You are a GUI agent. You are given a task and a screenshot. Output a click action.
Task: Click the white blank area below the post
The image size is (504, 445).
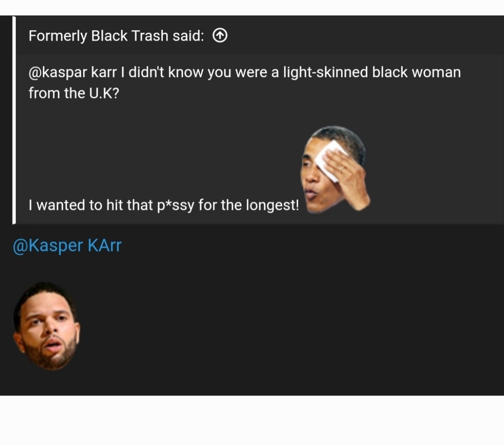tap(252, 420)
